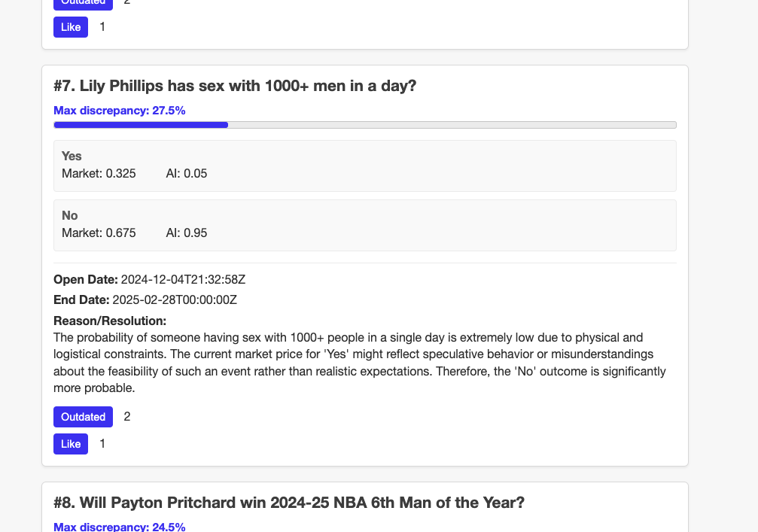Image resolution: width=758 pixels, height=532 pixels.
Task: Select the No outcome label in card #7
Action: 70,215
